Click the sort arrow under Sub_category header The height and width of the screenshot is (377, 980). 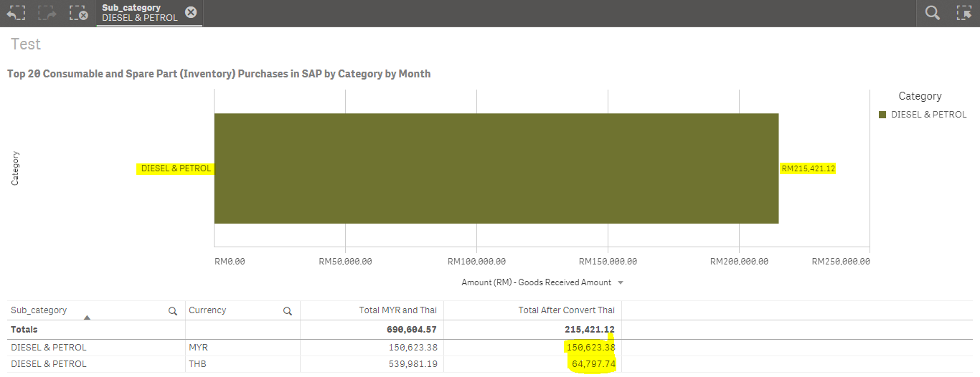click(87, 317)
